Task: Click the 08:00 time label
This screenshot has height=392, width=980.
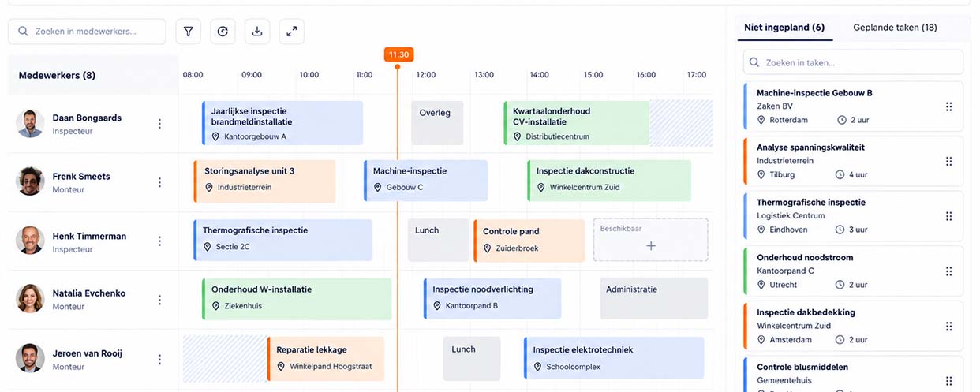Action: 193,75
